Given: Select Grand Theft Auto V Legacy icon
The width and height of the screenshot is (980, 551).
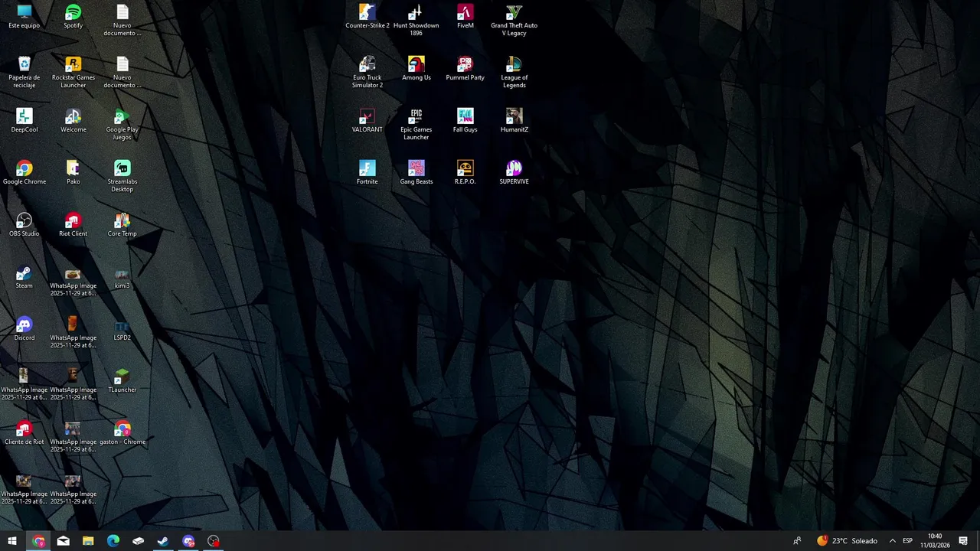Looking at the screenshot, I should tap(514, 20).
